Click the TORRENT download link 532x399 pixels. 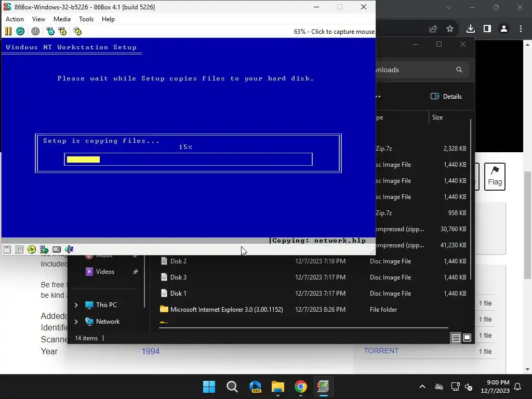coord(381,351)
